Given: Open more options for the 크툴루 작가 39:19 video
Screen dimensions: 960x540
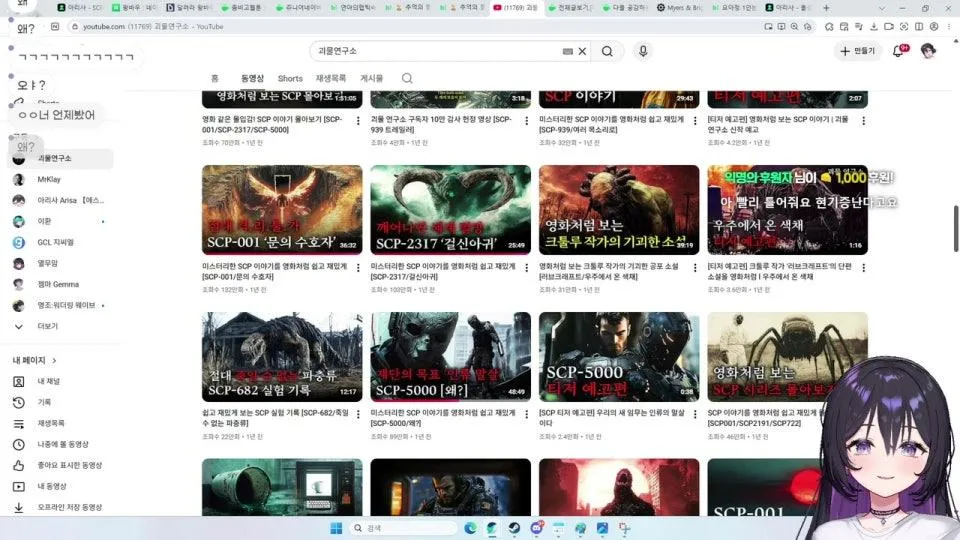Looking at the screenshot, I should click(x=695, y=268).
